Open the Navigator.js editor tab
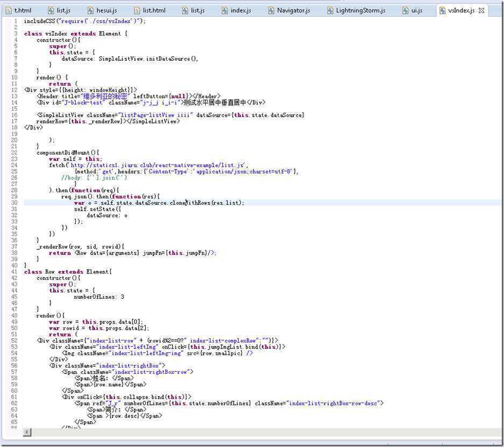 coord(289,10)
